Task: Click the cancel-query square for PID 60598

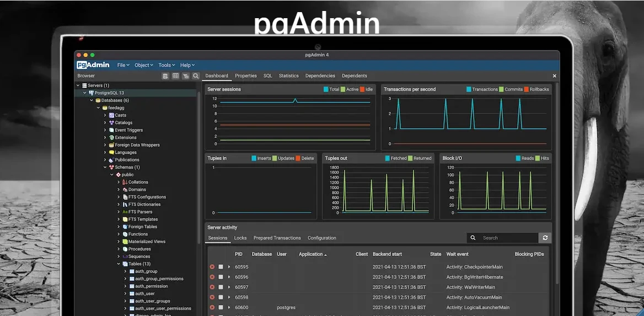Action: coord(221,297)
